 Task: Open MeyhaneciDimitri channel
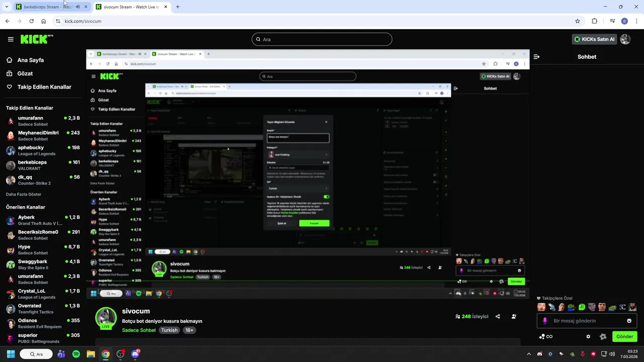tap(43, 136)
